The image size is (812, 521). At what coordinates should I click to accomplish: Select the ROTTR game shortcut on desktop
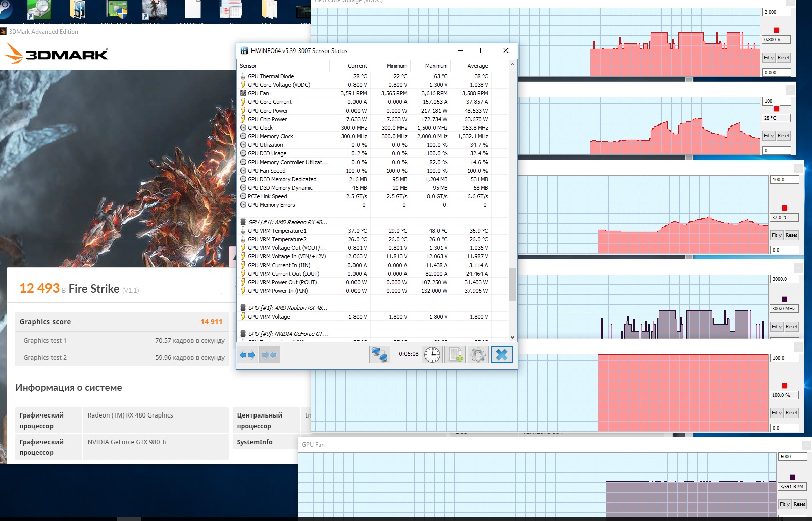coord(155,11)
